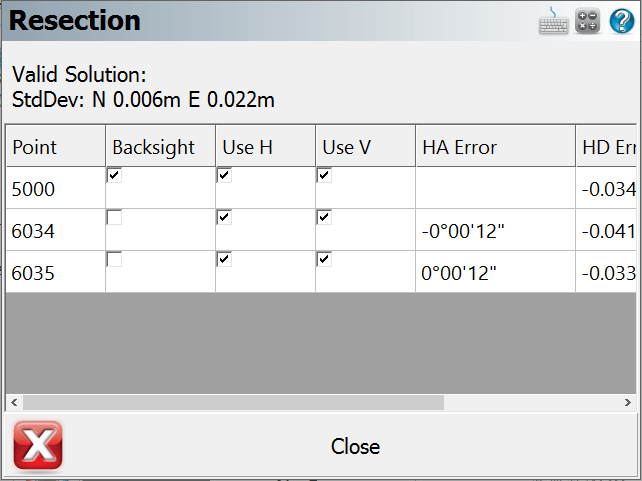Open the calculator icon
The width and height of the screenshot is (642, 481).
[587, 22]
